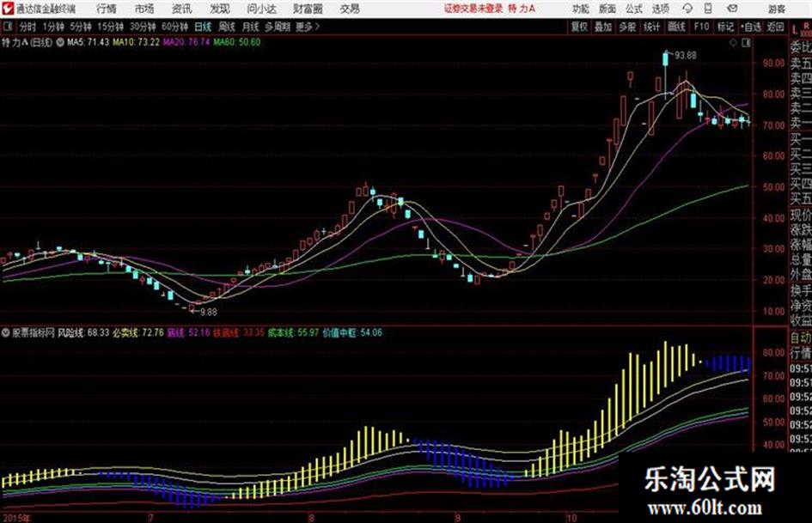Click the 返回 back button
812x523 pixels.
coord(775,27)
